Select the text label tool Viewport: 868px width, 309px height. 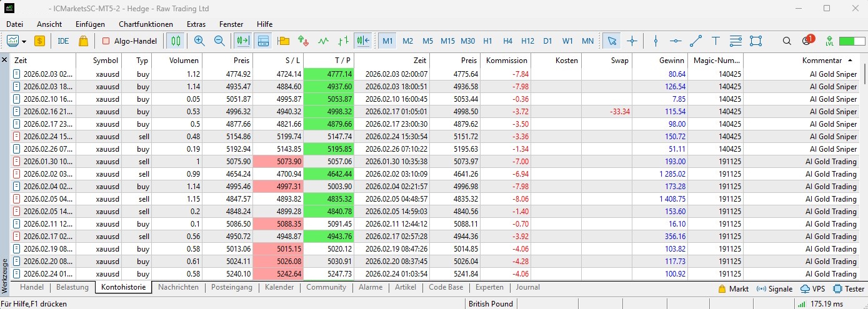[x=716, y=41]
